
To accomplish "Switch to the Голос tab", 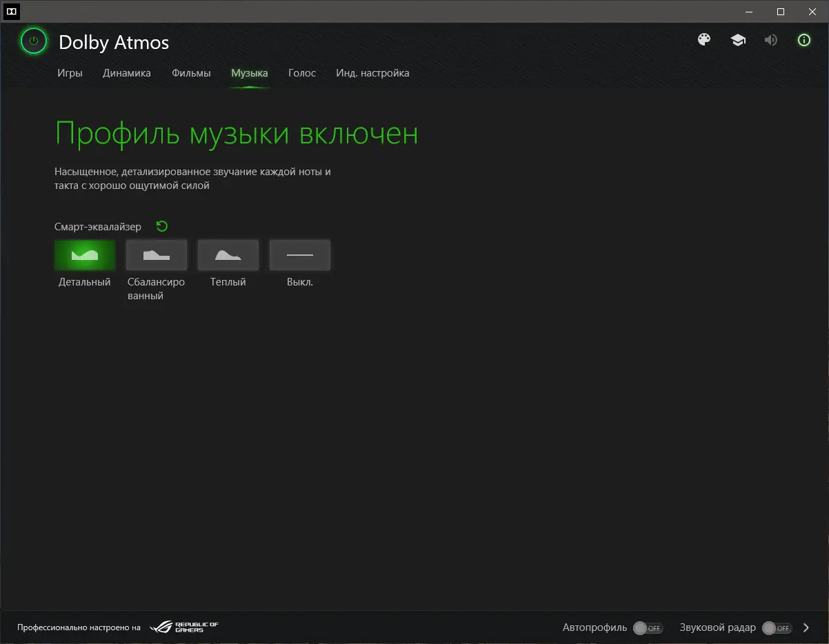I will coord(302,73).
